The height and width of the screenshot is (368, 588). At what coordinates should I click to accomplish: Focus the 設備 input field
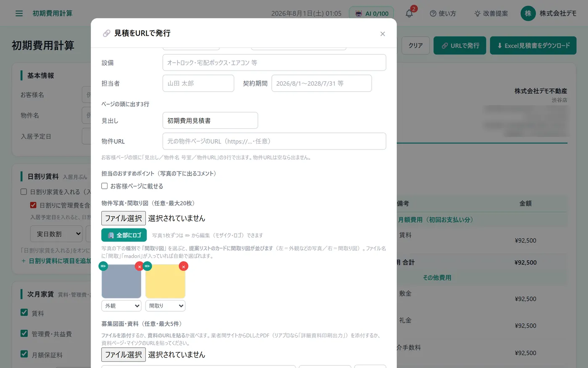[x=274, y=63]
